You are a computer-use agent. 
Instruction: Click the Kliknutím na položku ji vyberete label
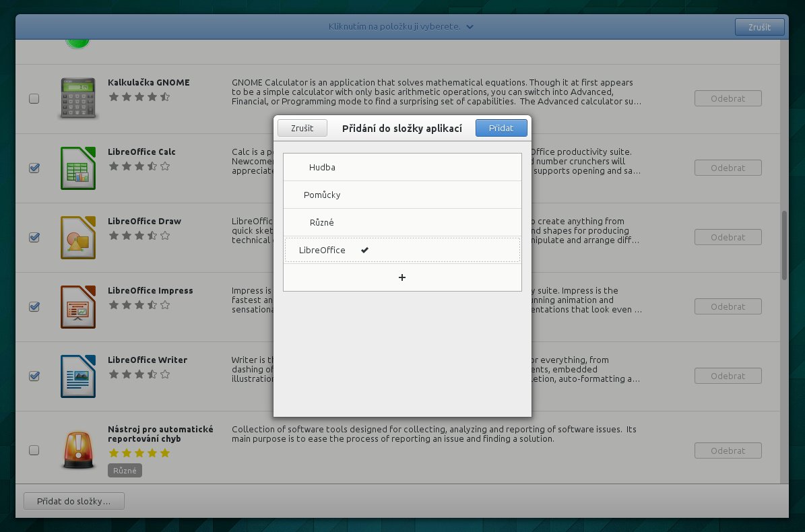tap(394, 27)
